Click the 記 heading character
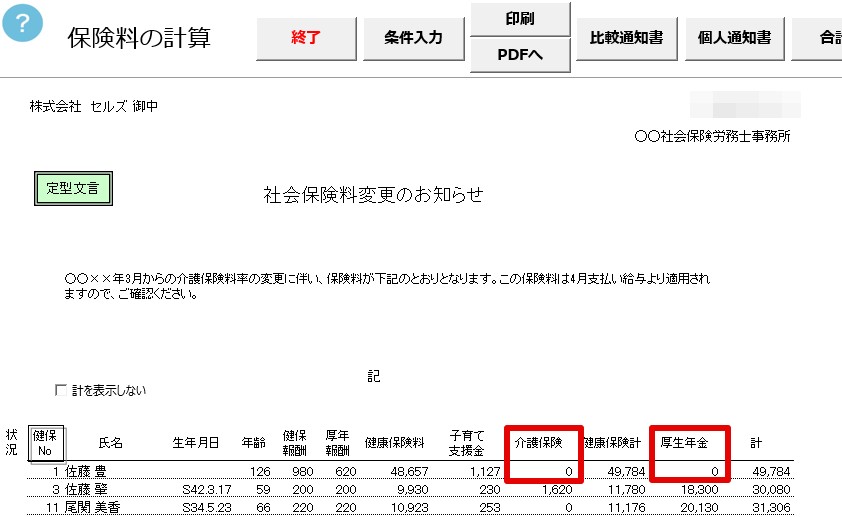 (374, 376)
